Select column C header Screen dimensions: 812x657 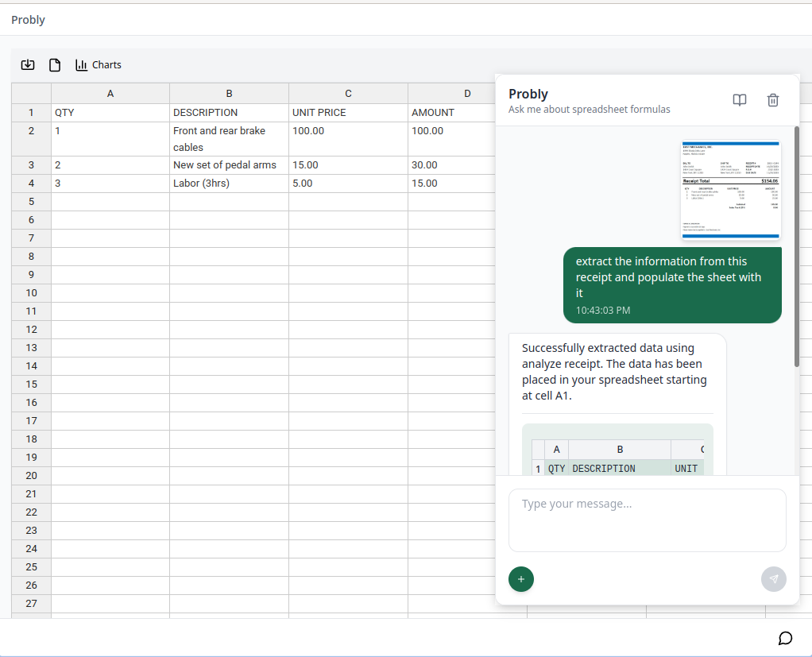(348, 94)
